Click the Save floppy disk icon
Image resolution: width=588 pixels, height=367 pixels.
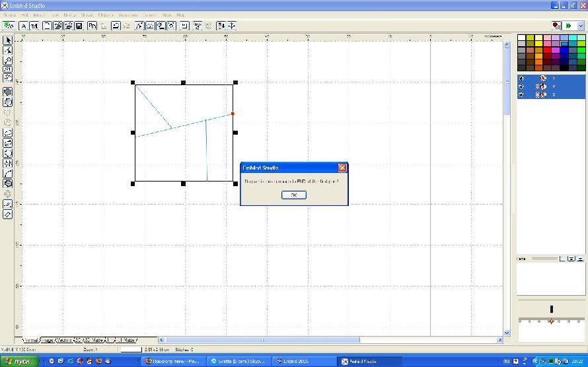click(79, 26)
